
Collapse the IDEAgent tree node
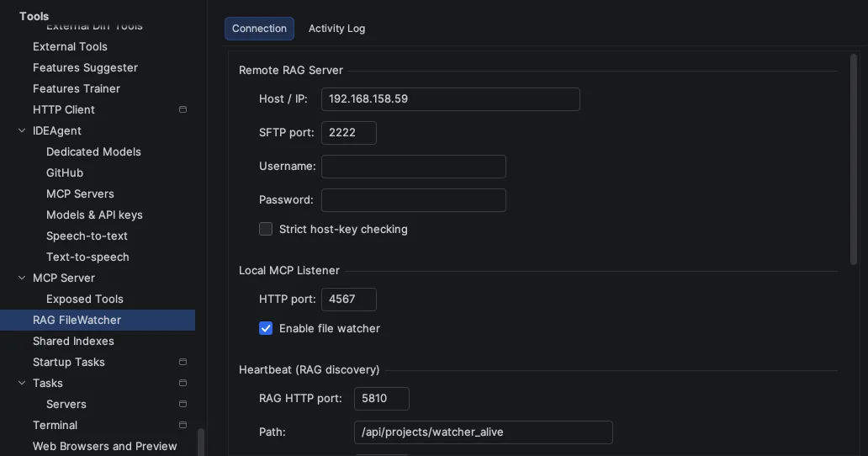coord(22,130)
